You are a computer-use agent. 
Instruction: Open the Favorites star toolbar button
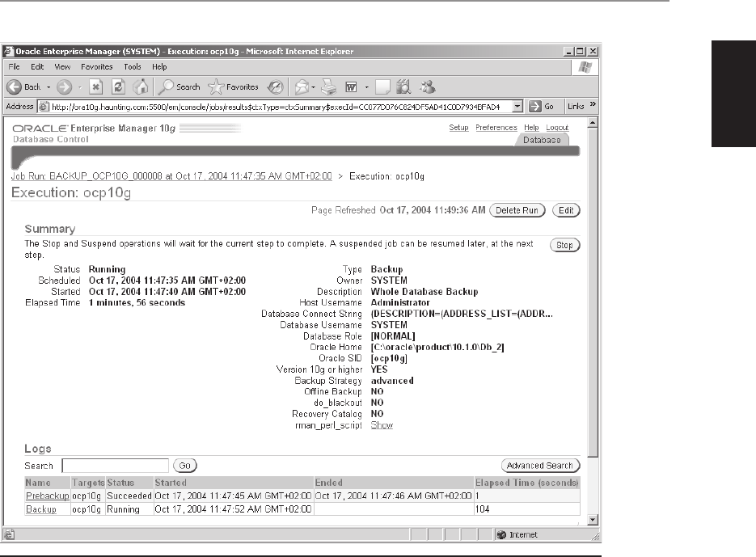[x=234, y=87]
